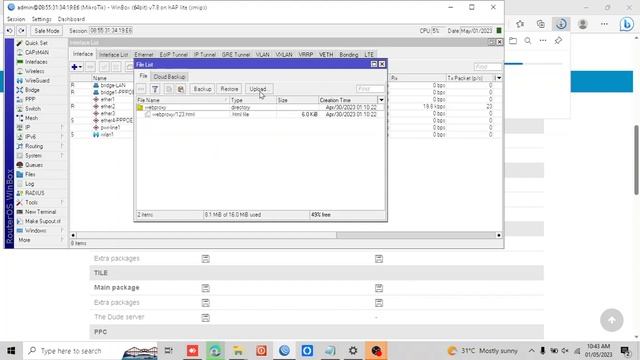Open Wireless from the sidebar
Screen dimensions: 640x360
(x=34, y=71)
